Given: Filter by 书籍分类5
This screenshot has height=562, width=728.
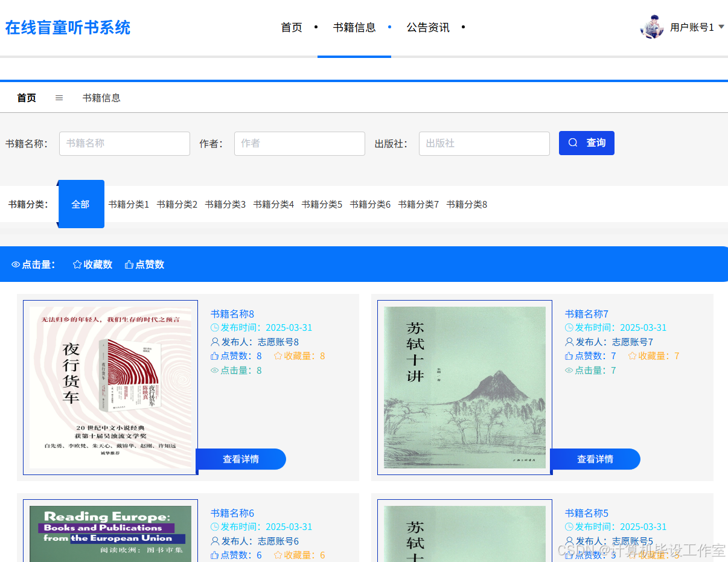Looking at the screenshot, I should (322, 205).
